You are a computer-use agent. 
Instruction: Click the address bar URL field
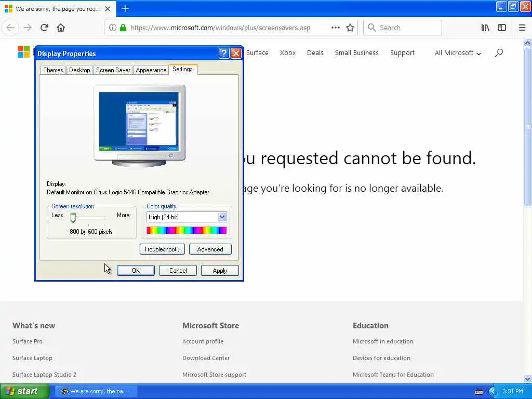pos(220,28)
